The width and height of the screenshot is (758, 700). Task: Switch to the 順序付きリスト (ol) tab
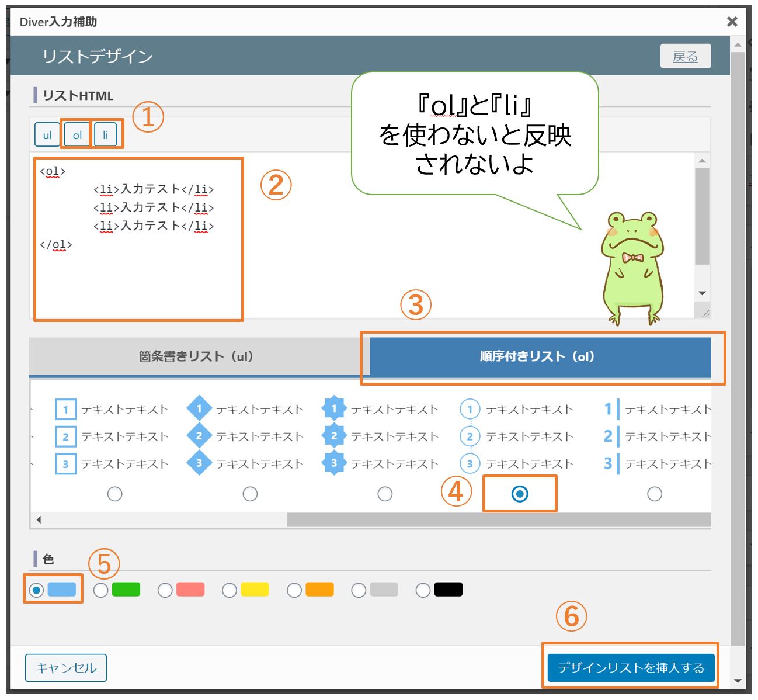click(x=537, y=356)
